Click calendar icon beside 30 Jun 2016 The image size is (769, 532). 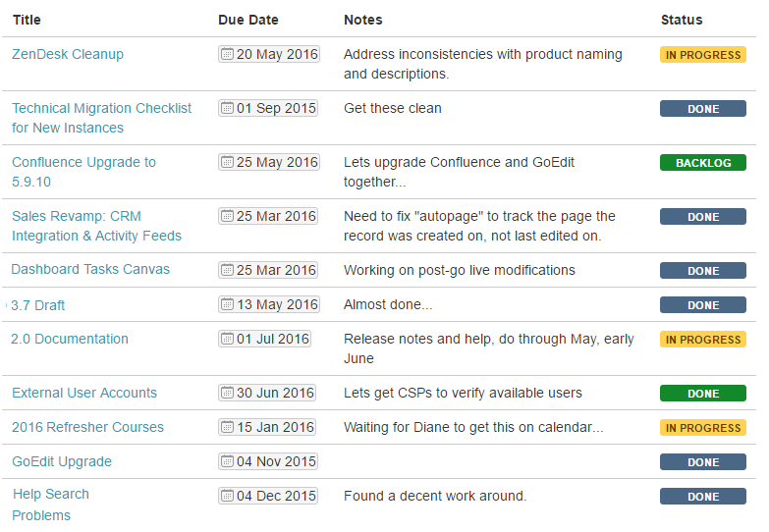[227, 393]
